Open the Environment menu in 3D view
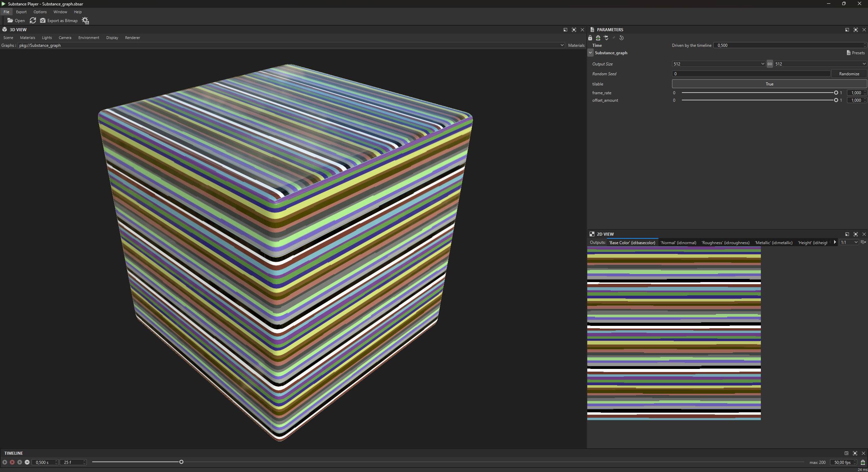Viewport: 868px width, 472px height. 88,38
